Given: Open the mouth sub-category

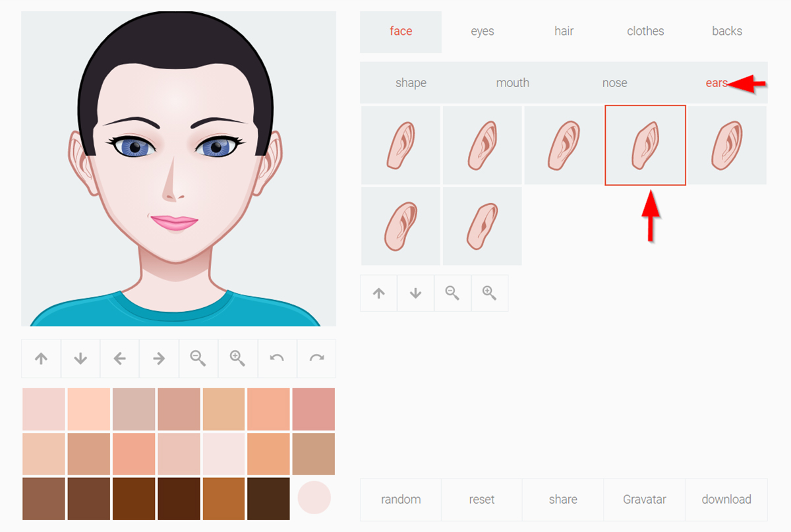Looking at the screenshot, I should click(x=512, y=83).
